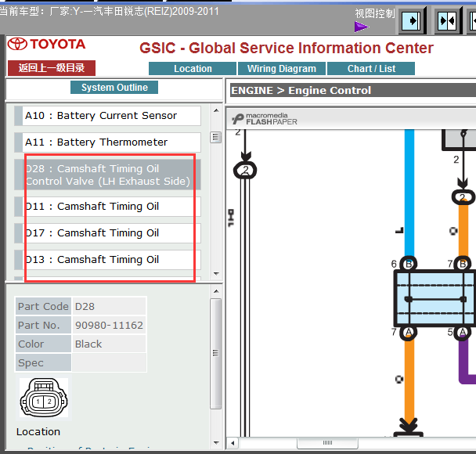Click the ENGINE > Engine Control breadcrumb
Image resolution: width=476 pixels, height=454 pixels.
pos(301,91)
